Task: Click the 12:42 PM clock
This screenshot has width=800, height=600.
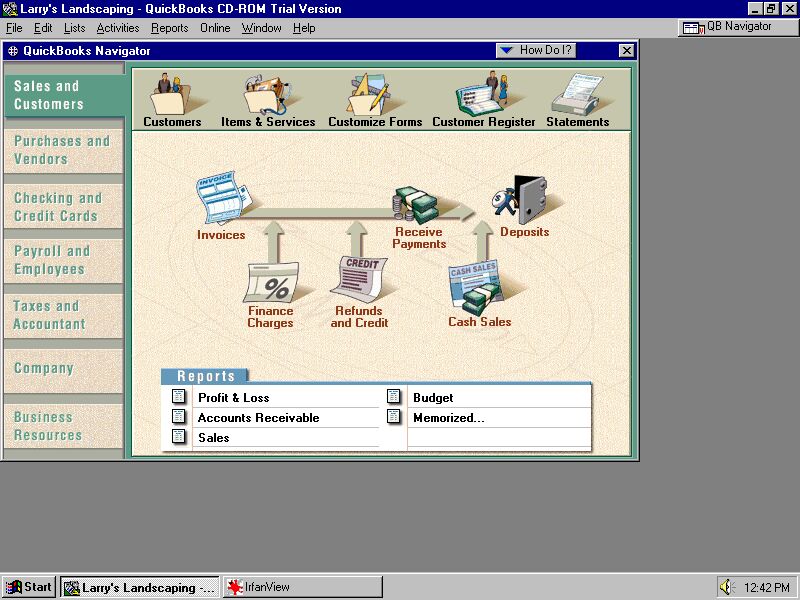Action: click(766, 588)
